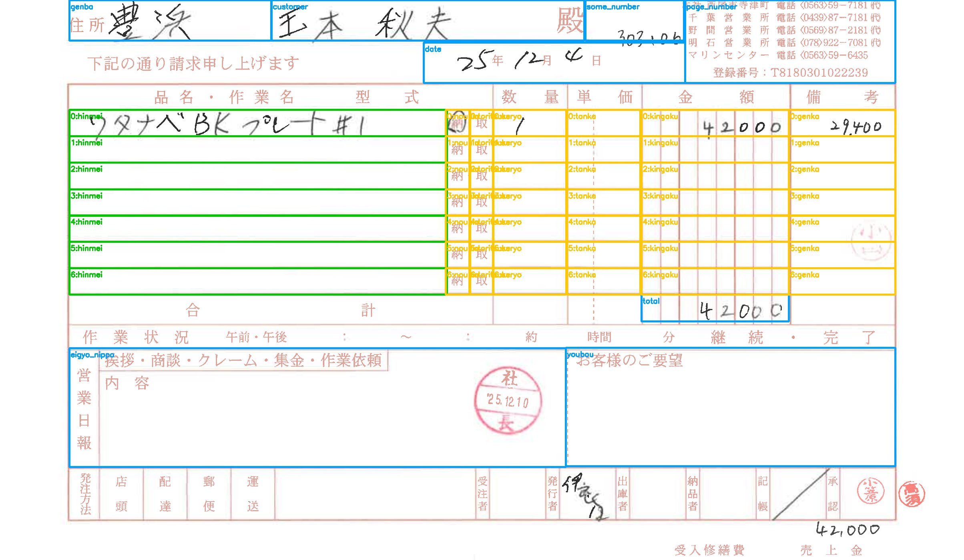Click the 0:suryo quantity value 1
The width and height of the screenshot is (964, 560).
[519, 126]
